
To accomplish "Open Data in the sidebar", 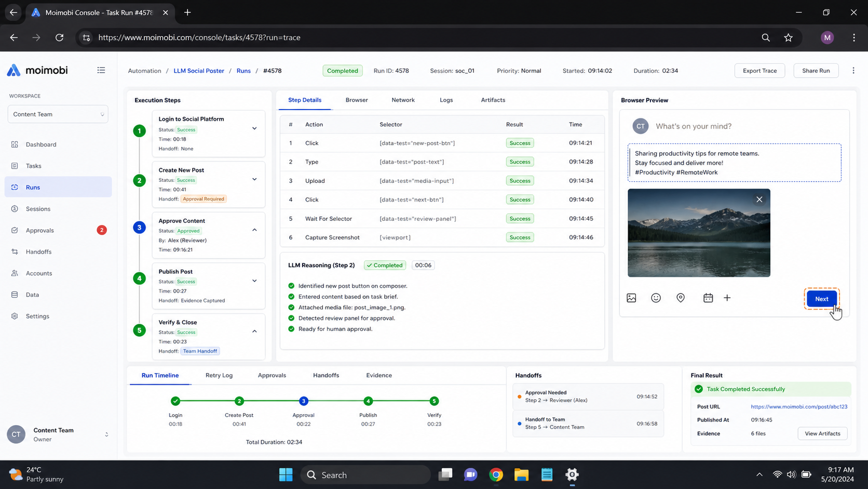I will tap(58, 295).
